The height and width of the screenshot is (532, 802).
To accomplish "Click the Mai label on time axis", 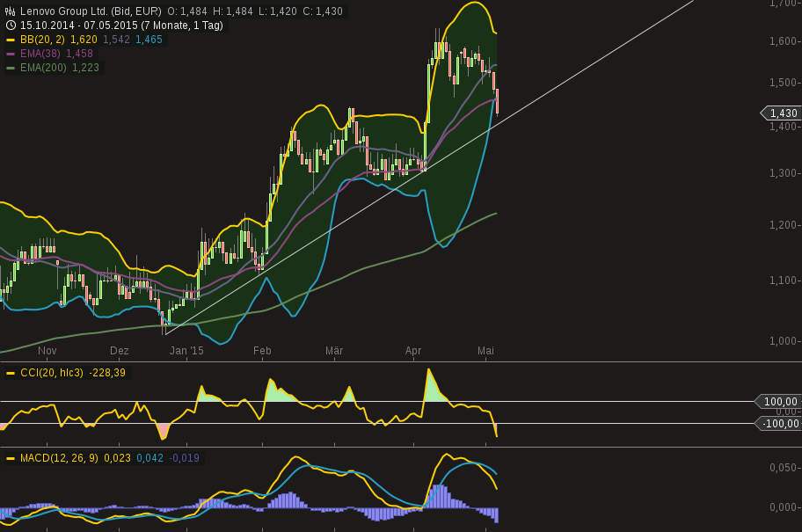I will coord(485,351).
